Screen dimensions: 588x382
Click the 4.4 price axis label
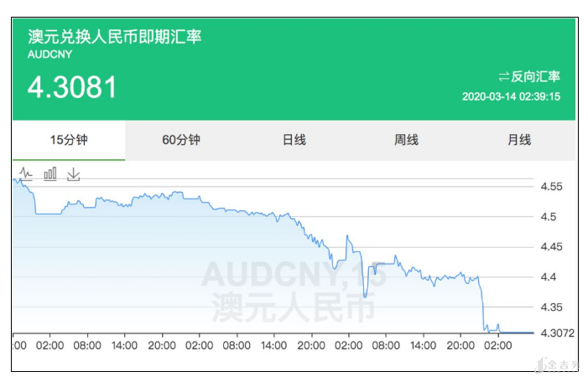[550, 276]
